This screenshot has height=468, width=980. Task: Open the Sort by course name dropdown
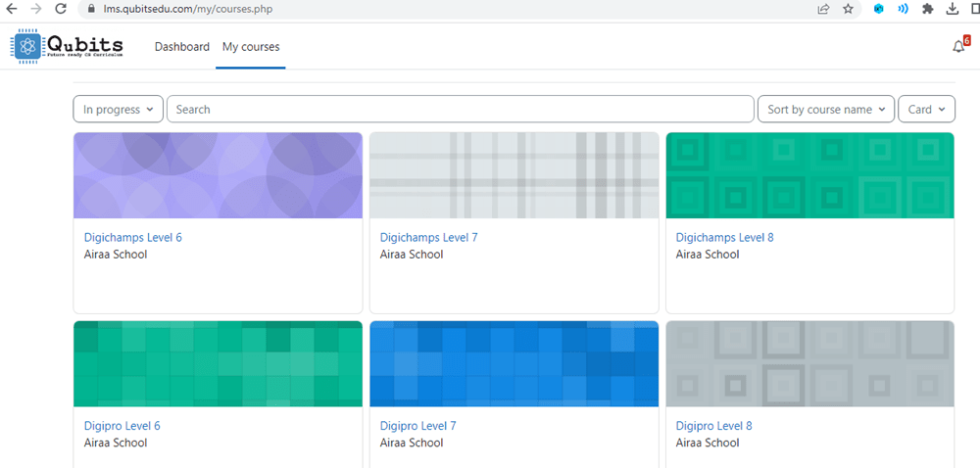(825, 110)
